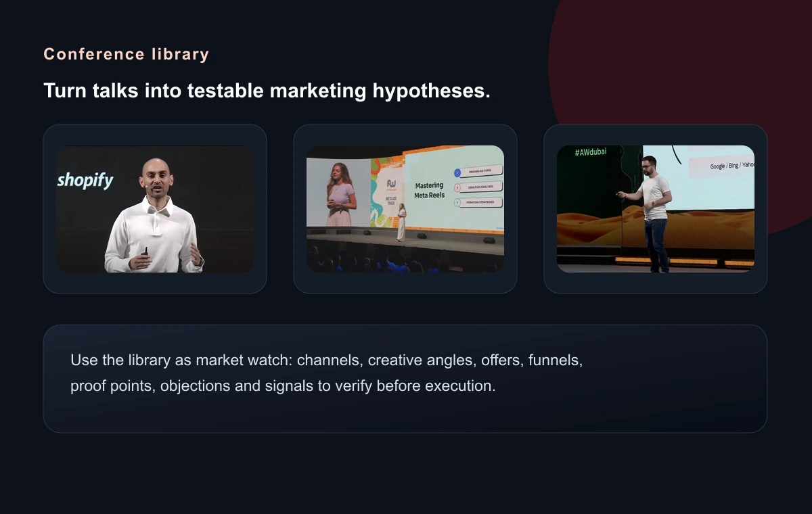Viewport: 812px width, 514px height.
Task: Open the Mastering Meta Reels talk thumbnail
Action: [405, 209]
